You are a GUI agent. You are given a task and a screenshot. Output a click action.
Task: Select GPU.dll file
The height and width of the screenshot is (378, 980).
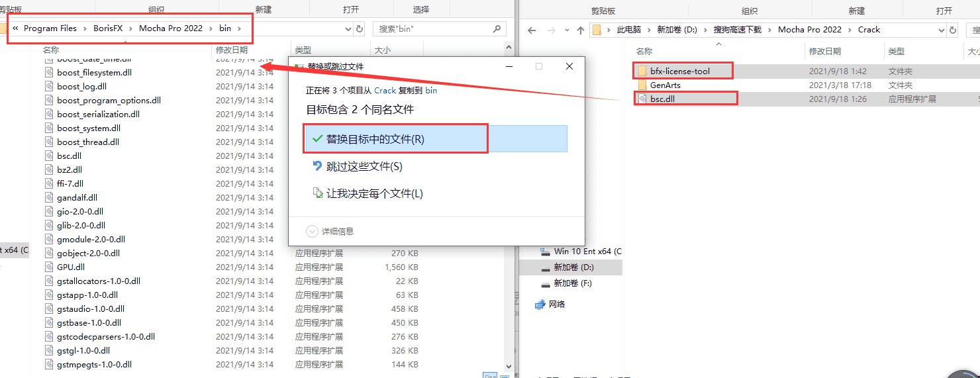point(71,267)
